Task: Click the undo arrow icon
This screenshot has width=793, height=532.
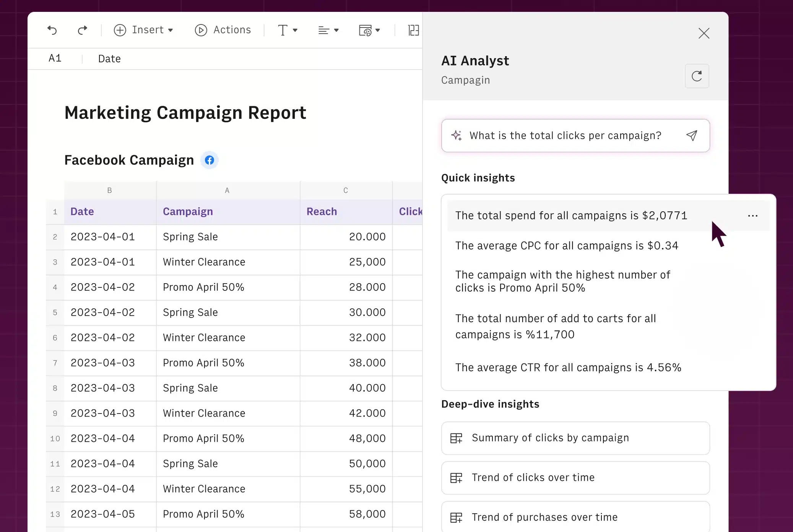Action: (52, 30)
